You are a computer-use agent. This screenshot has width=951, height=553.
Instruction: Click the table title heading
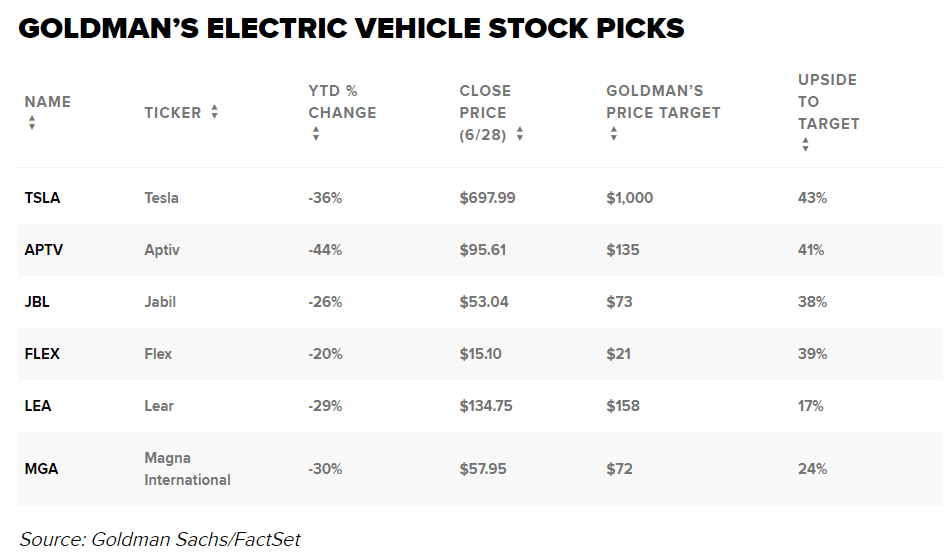tap(350, 27)
